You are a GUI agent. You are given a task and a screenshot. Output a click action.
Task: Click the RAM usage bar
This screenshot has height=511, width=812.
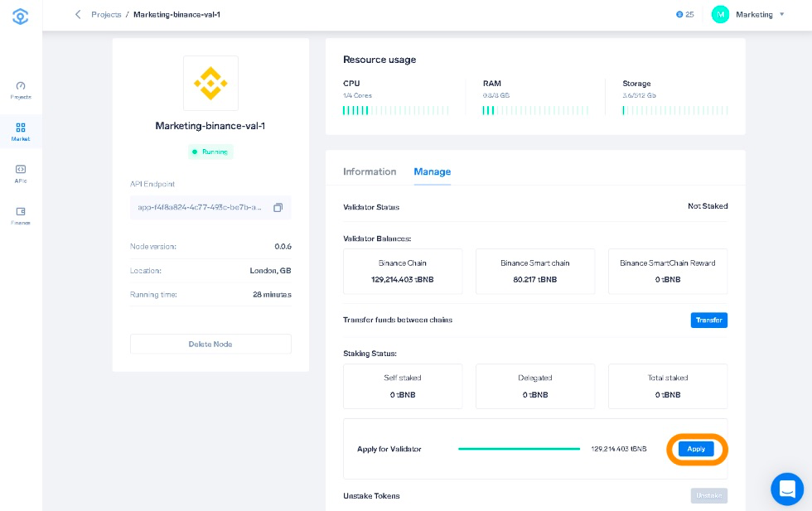coord(535,110)
